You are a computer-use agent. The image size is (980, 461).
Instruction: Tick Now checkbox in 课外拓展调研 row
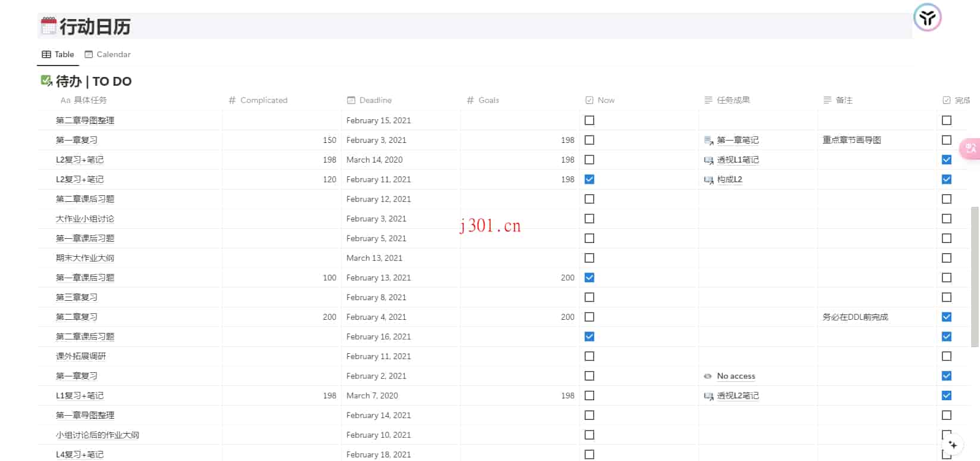589,356
